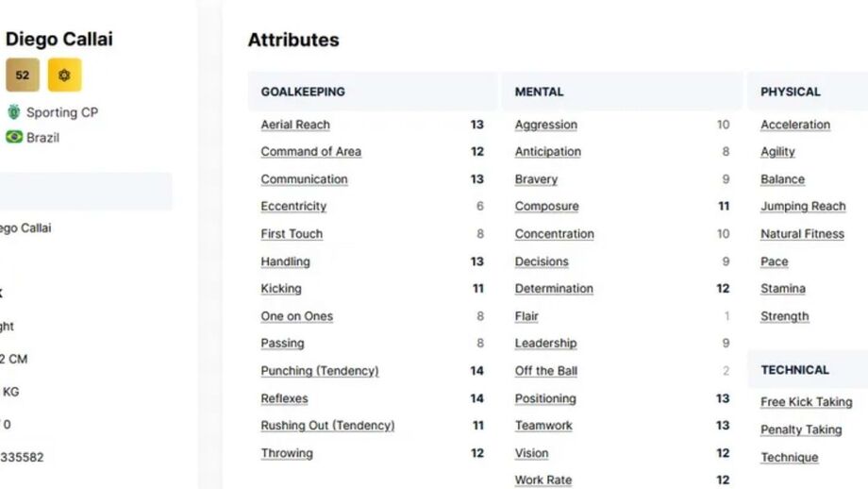Click the Sporting CP club crest icon
The image size is (868, 489).
(14, 112)
